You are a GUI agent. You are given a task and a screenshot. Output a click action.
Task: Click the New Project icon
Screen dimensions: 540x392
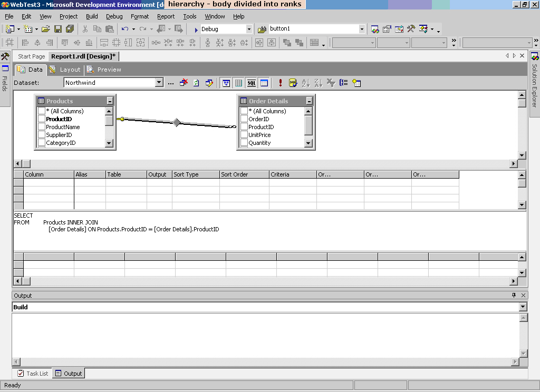click(10, 29)
